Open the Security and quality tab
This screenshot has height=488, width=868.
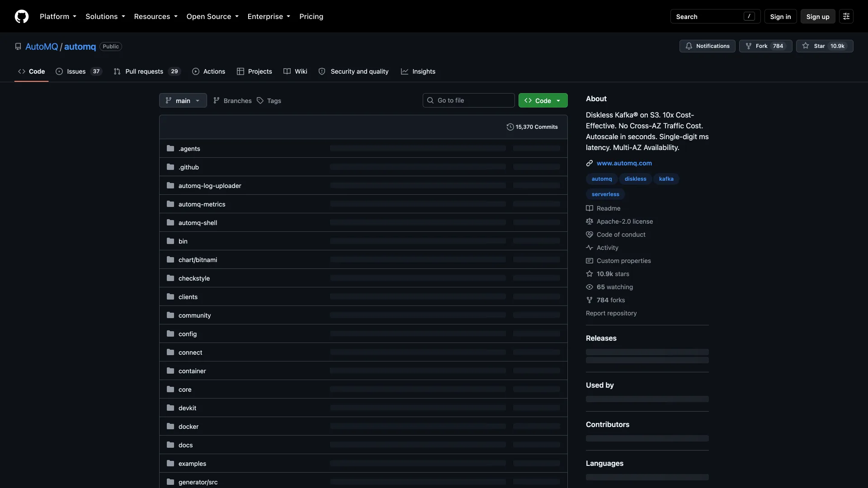point(354,71)
